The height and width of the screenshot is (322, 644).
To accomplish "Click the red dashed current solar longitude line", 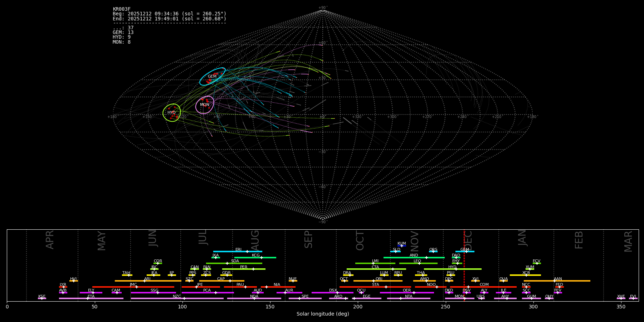I will (x=464, y=265).
